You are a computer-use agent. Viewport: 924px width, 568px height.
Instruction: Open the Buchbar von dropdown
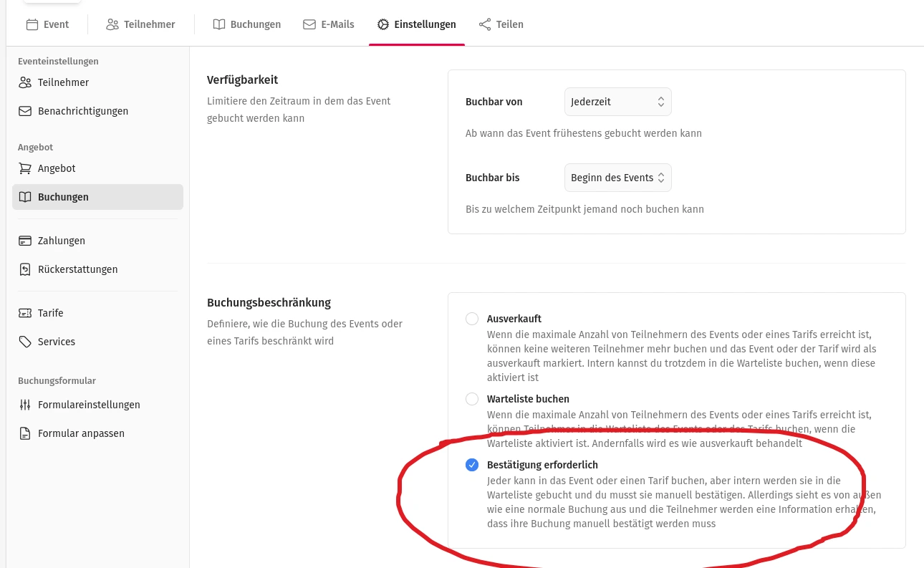click(617, 102)
